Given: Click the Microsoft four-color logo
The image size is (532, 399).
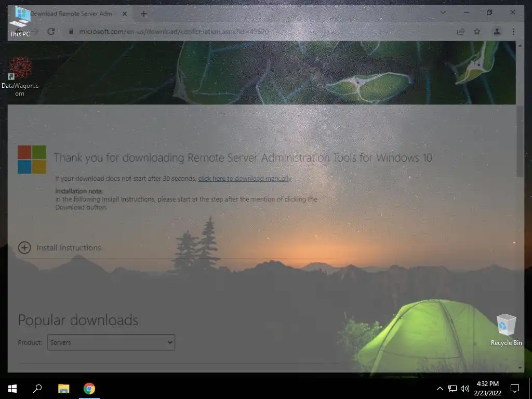Looking at the screenshot, I should [x=32, y=159].
